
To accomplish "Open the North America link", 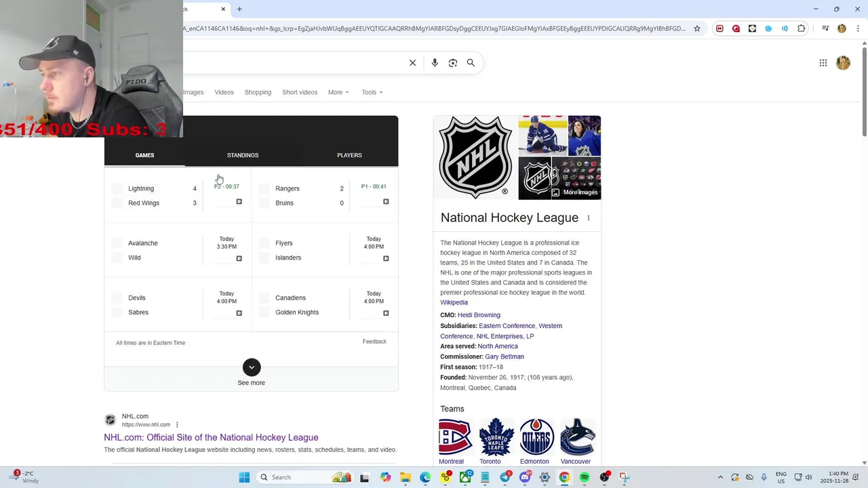I will pyautogui.click(x=498, y=346).
